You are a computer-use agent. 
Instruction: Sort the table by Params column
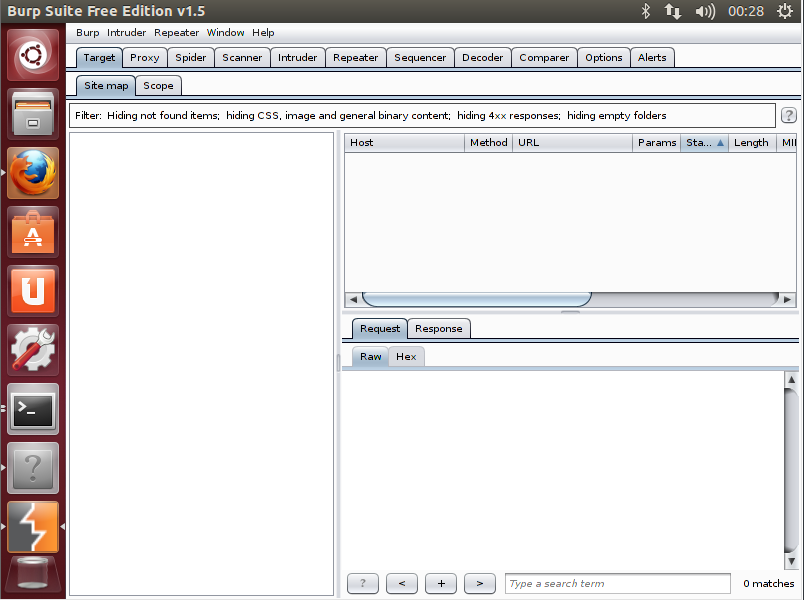657,143
